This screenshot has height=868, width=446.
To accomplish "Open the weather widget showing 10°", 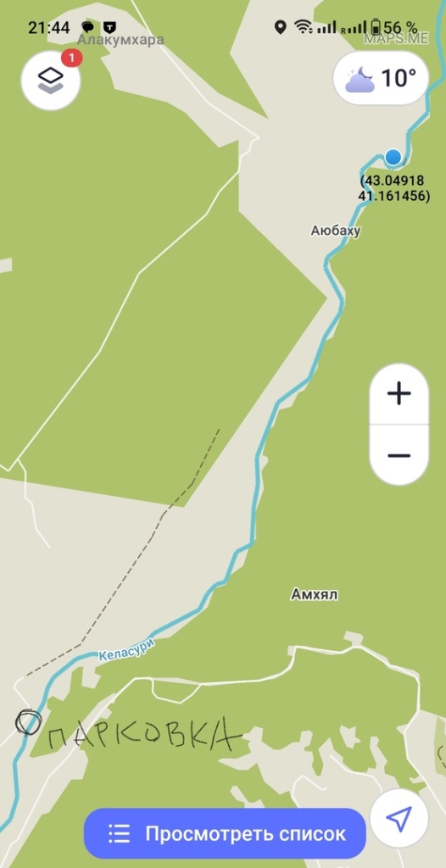I will (380, 78).
